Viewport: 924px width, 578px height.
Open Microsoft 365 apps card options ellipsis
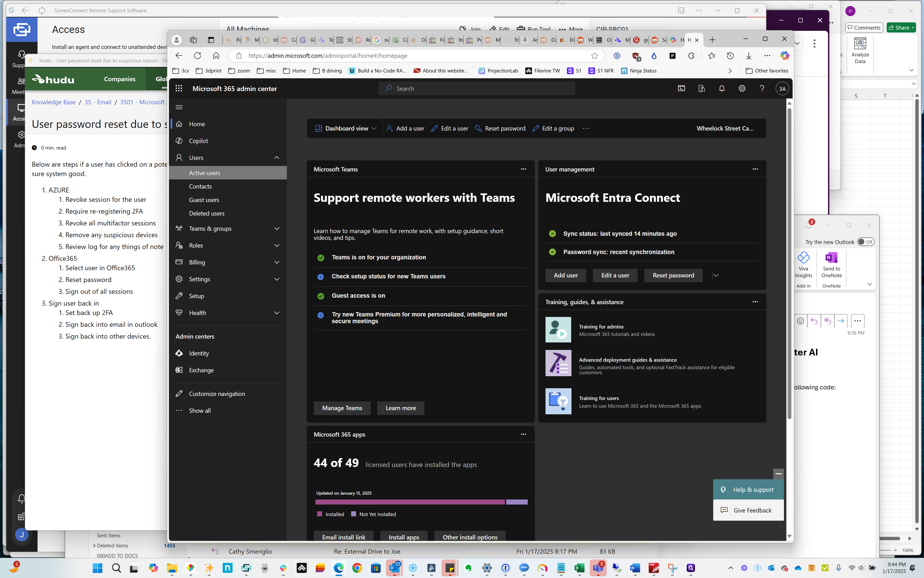coord(523,434)
